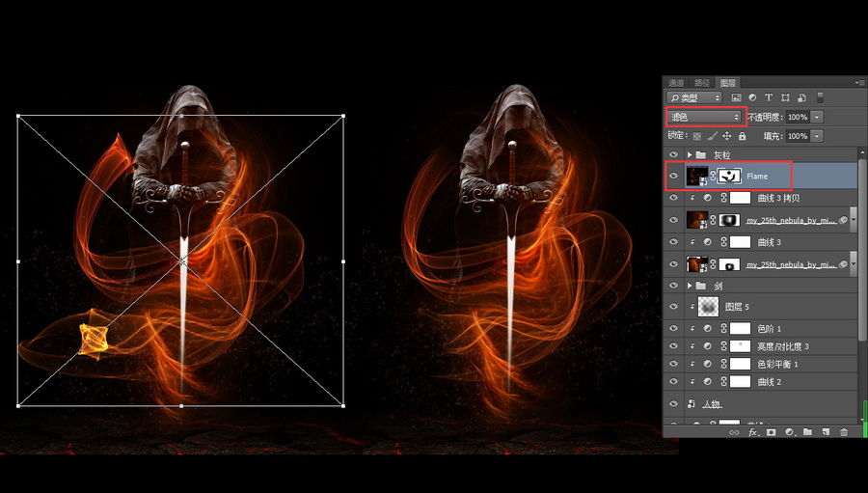Filter for adjustment layers icon

(752, 97)
